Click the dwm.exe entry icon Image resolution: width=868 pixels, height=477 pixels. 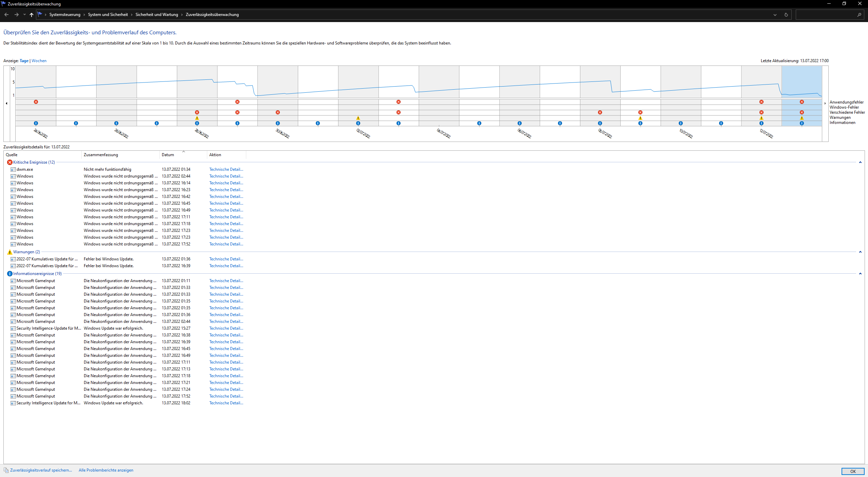click(x=13, y=169)
